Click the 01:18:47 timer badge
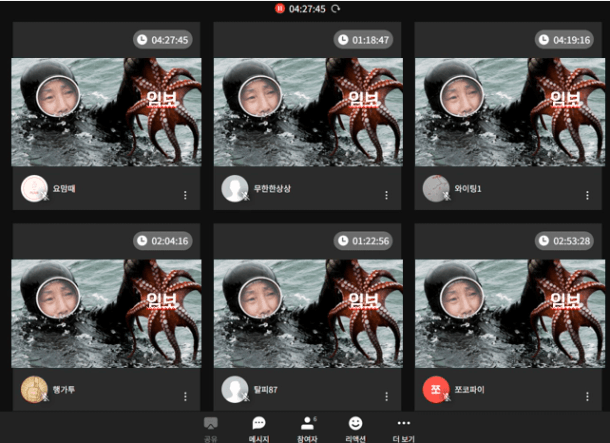 [x=363, y=40]
